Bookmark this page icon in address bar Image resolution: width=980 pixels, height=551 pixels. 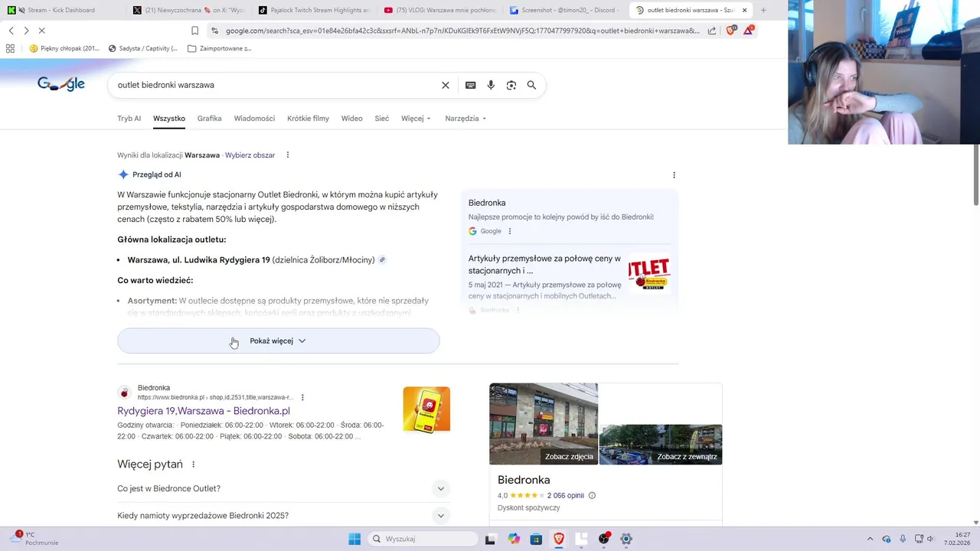click(194, 31)
